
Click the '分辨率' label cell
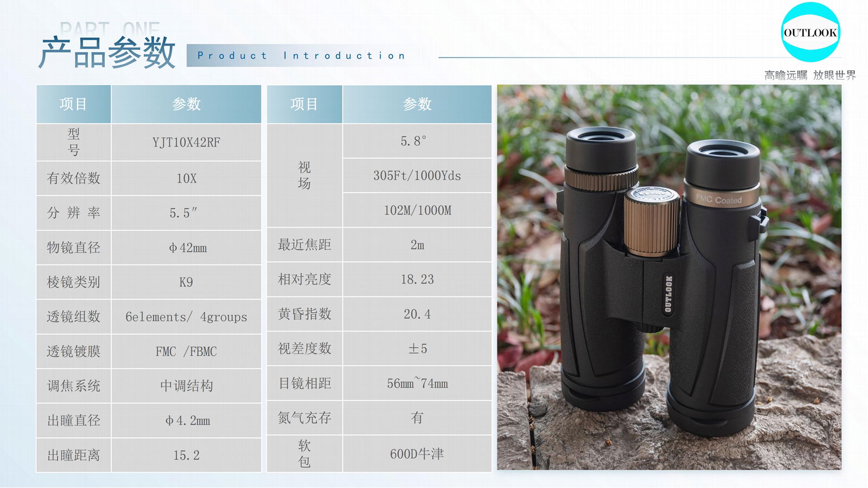pos(74,213)
